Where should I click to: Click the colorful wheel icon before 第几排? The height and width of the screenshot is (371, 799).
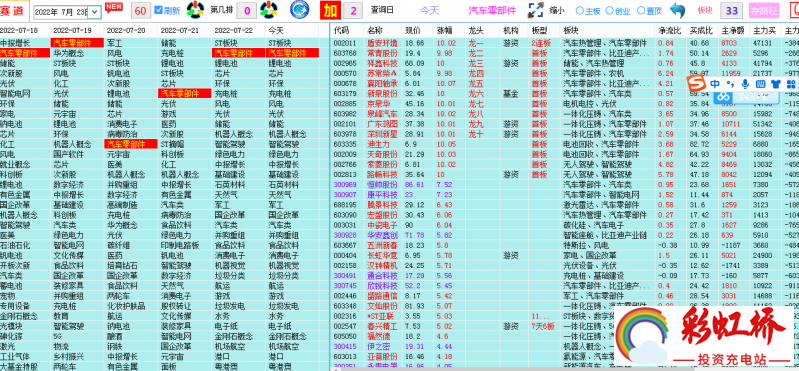click(196, 10)
